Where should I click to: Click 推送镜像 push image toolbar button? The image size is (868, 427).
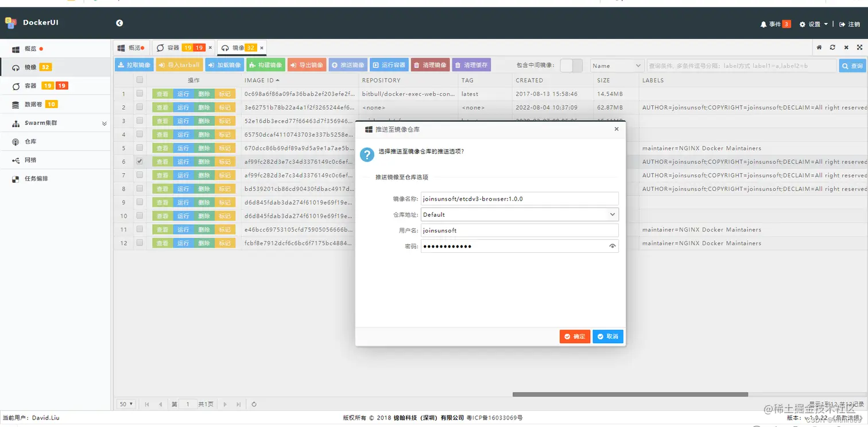pos(348,65)
